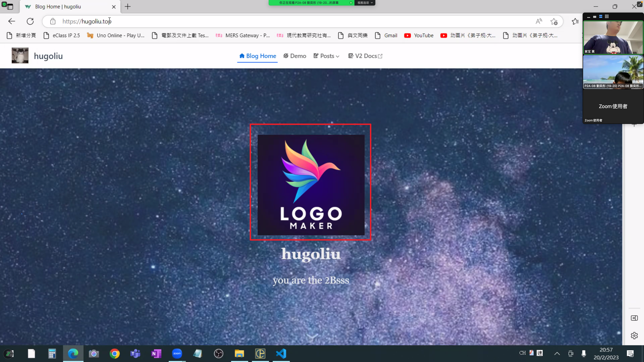
Task: Select the Blog Home nav item
Action: [x=257, y=56]
